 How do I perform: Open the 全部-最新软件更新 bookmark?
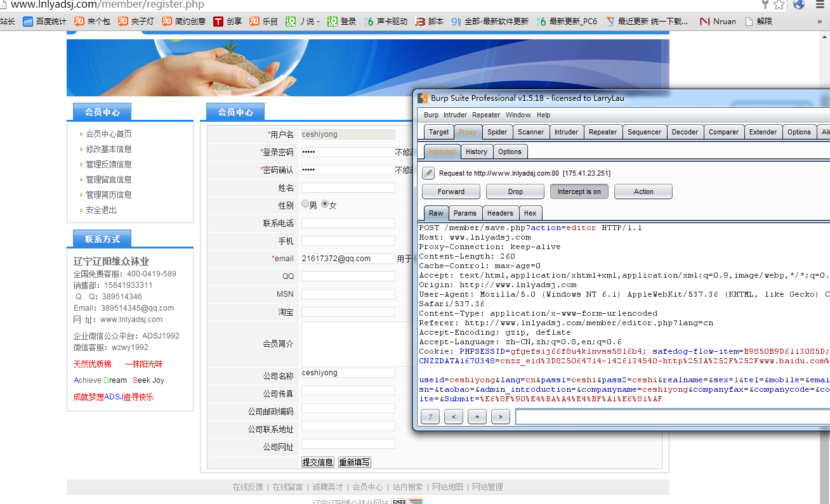490,22
